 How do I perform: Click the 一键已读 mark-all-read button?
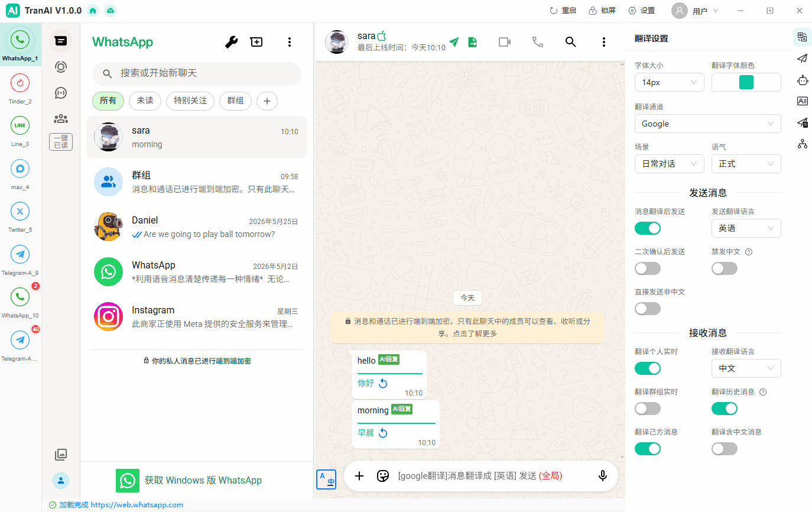pos(60,142)
